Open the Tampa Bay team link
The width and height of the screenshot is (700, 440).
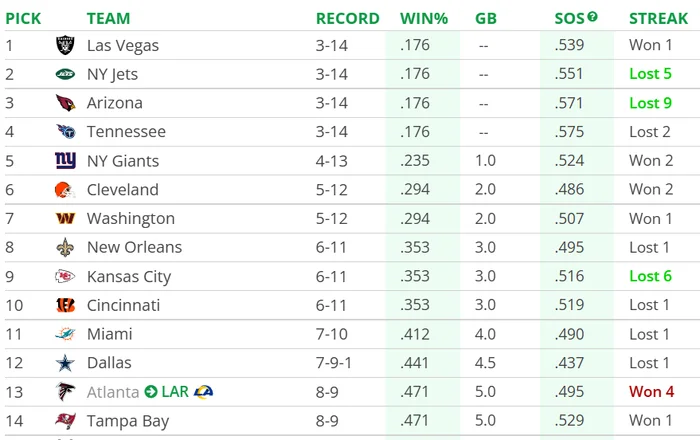(127, 421)
